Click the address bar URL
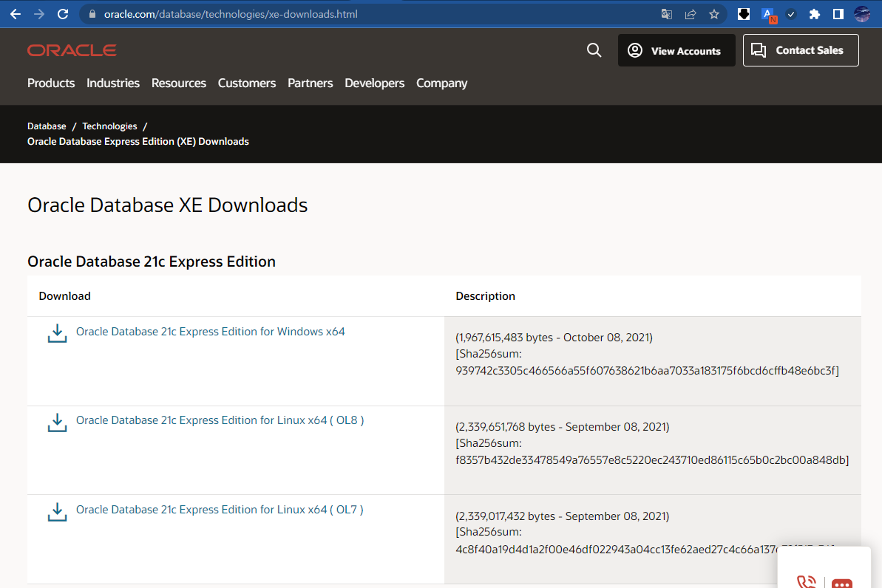The height and width of the screenshot is (588, 882). pos(231,14)
